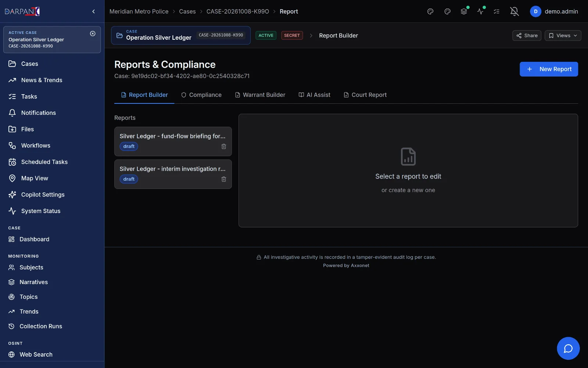Open the activity pulse icon in top bar
This screenshot has width=588, height=368.
pyautogui.click(x=480, y=11)
